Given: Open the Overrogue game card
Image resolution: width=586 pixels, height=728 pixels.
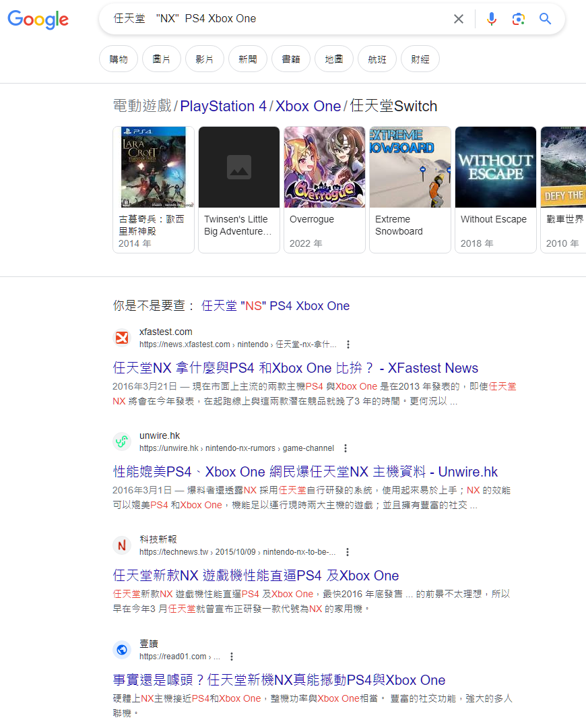Looking at the screenshot, I should click(324, 189).
